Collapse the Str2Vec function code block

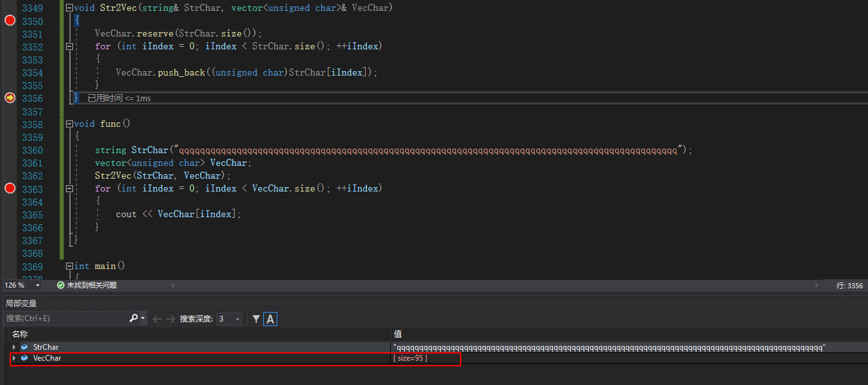[x=69, y=7]
